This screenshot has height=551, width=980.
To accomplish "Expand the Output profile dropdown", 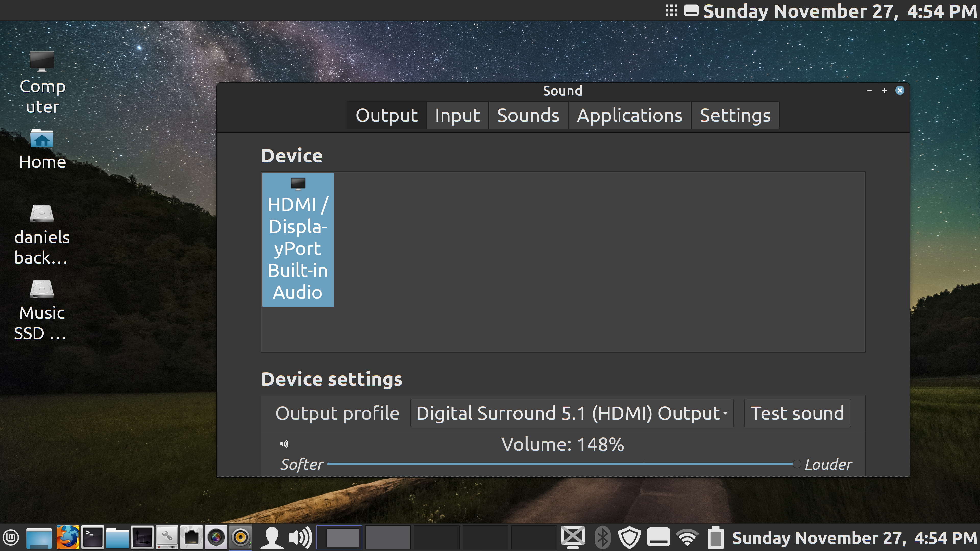I will coord(572,413).
